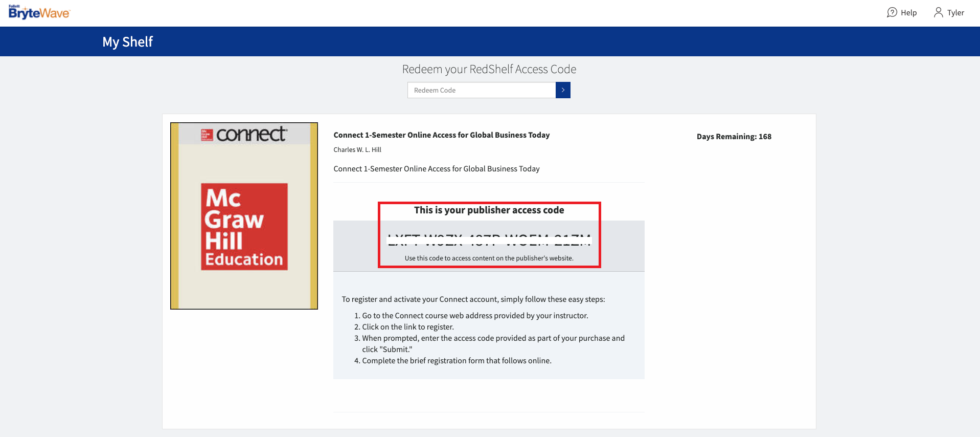Click 'To register and activate your Connect account' text

(x=473, y=299)
